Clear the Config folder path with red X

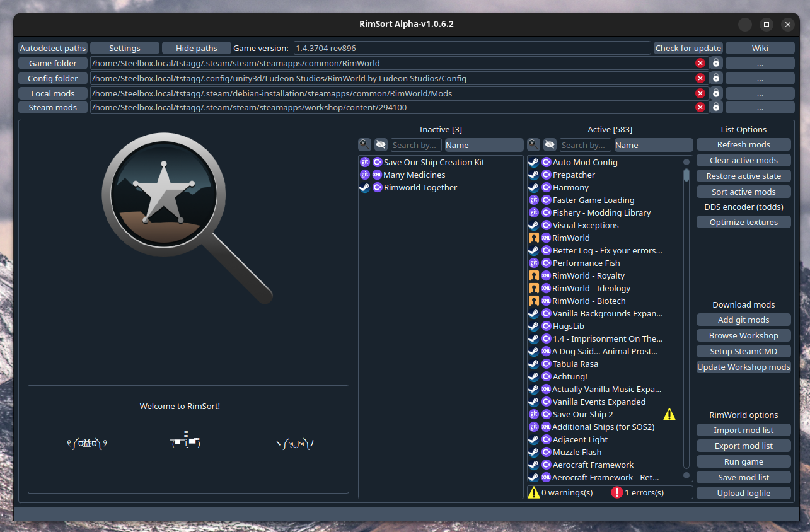point(700,78)
